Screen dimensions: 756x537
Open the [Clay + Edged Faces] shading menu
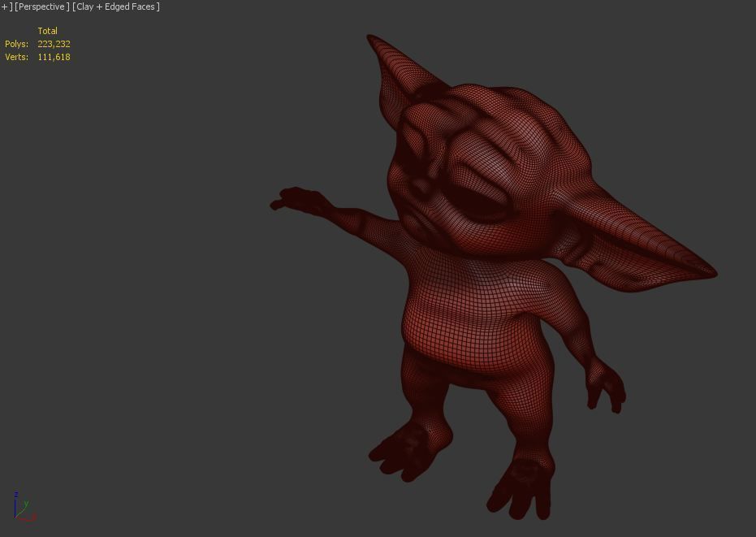(115, 6)
